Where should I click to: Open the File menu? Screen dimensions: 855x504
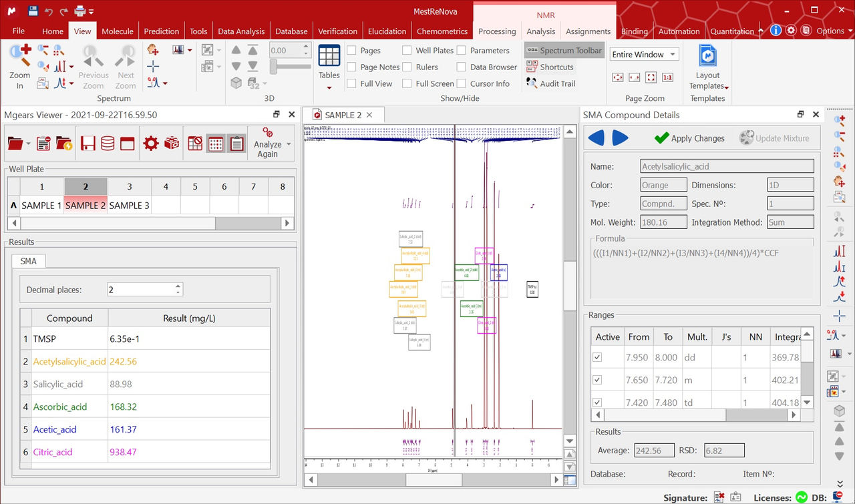tap(19, 31)
